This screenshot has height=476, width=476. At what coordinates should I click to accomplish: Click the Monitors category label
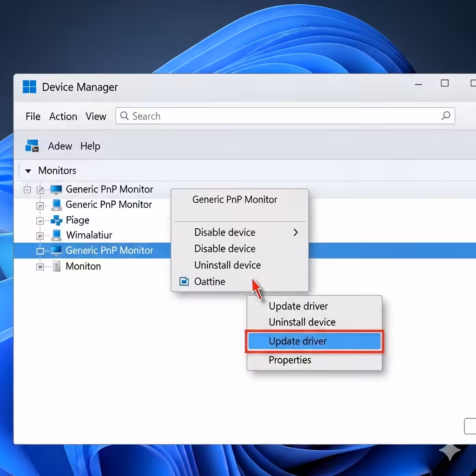click(57, 171)
